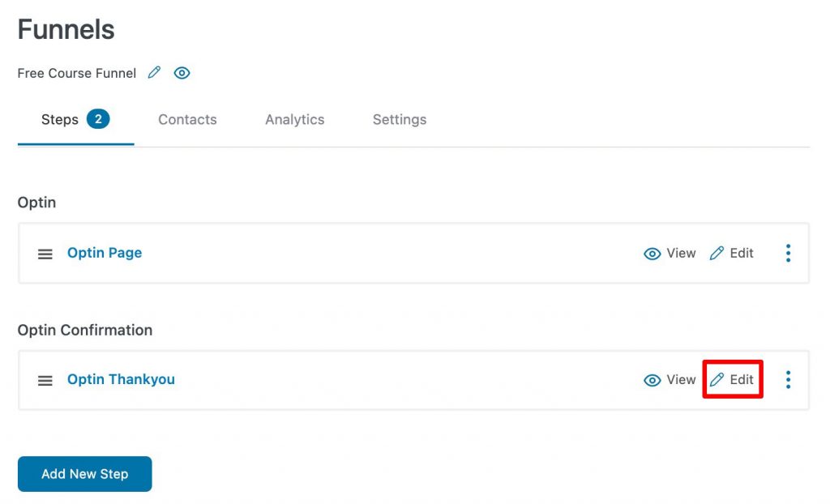Open the Optin Thankyou link
Viewport: 830px width, 504px height.
[x=121, y=379]
